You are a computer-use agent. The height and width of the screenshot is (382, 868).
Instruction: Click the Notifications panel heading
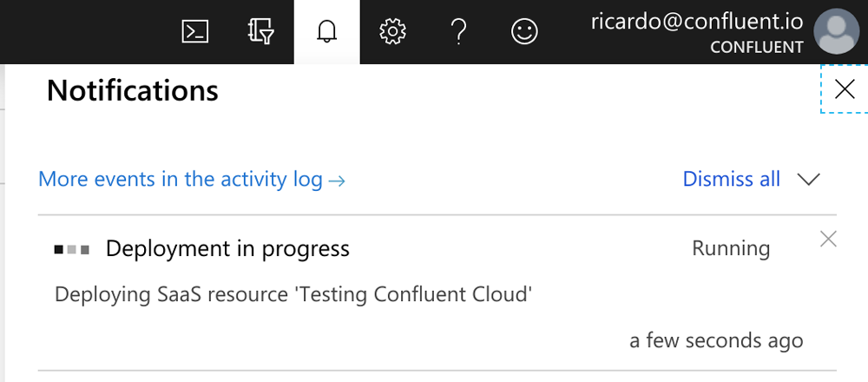[133, 89]
